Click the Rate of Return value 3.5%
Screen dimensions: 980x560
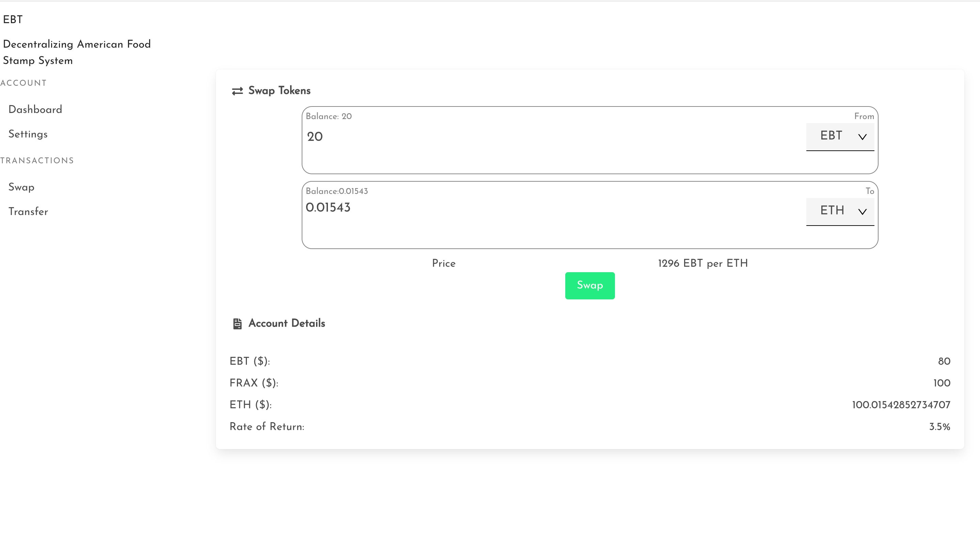(x=939, y=427)
